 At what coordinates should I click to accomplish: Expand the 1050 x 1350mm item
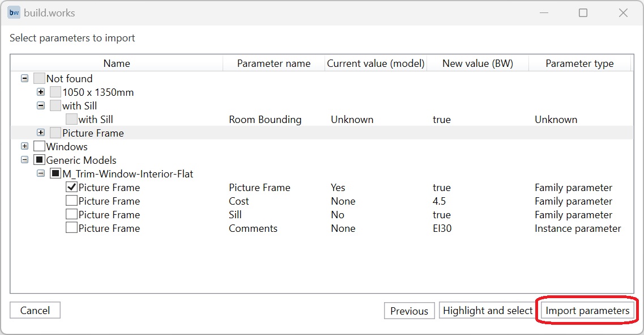[x=40, y=92]
